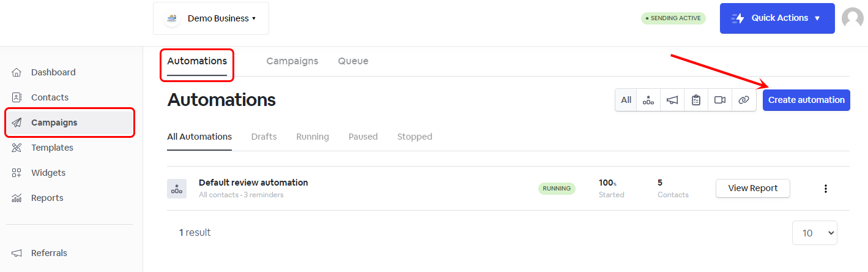
Task: Show the Paused automations tab
Action: pos(363,137)
